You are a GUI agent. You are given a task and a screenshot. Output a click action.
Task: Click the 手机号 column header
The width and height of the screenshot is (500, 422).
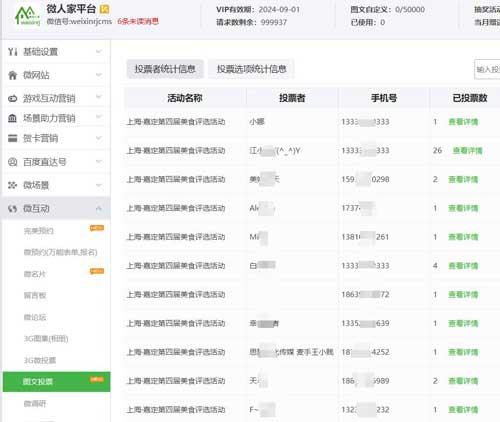click(384, 98)
